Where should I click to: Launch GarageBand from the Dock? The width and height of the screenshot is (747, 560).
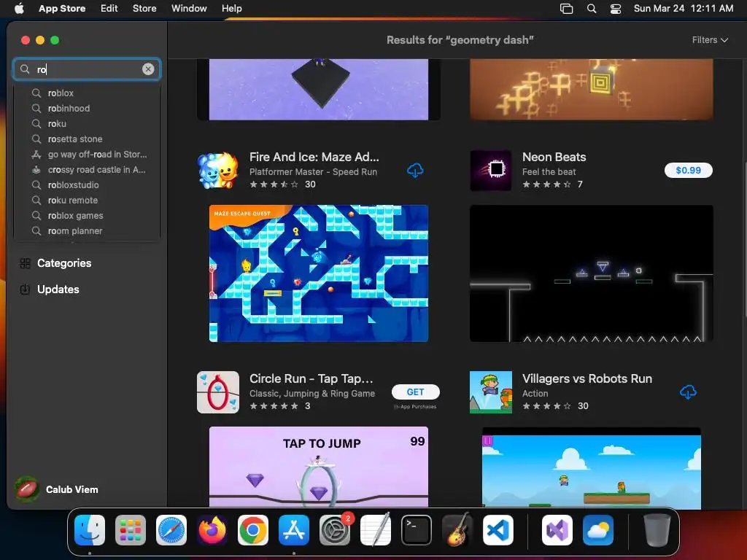coord(457,530)
